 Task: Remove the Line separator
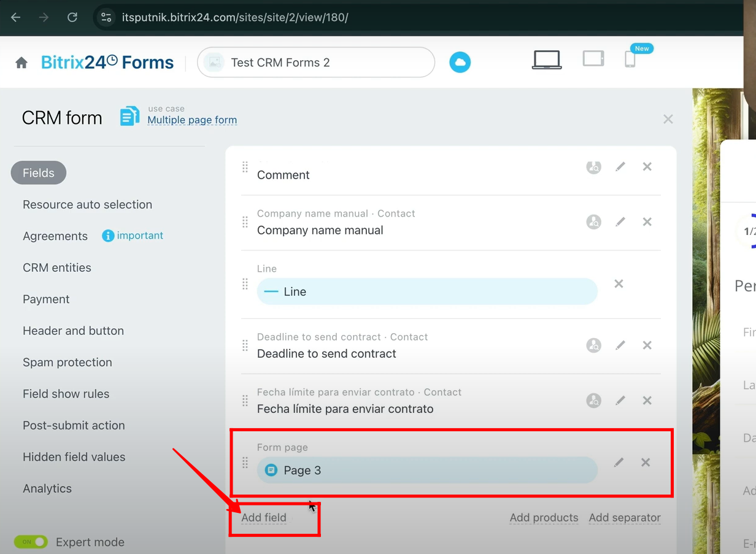click(619, 283)
